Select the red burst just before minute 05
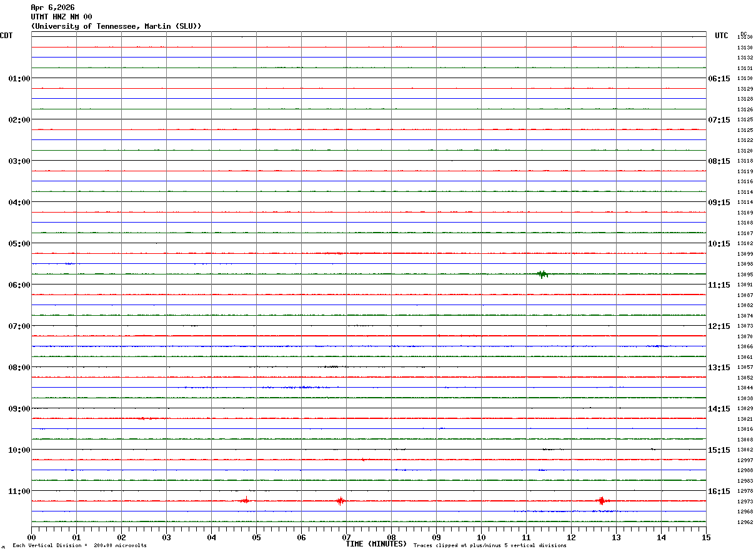The width and height of the screenshot is (756, 554). coord(245,500)
